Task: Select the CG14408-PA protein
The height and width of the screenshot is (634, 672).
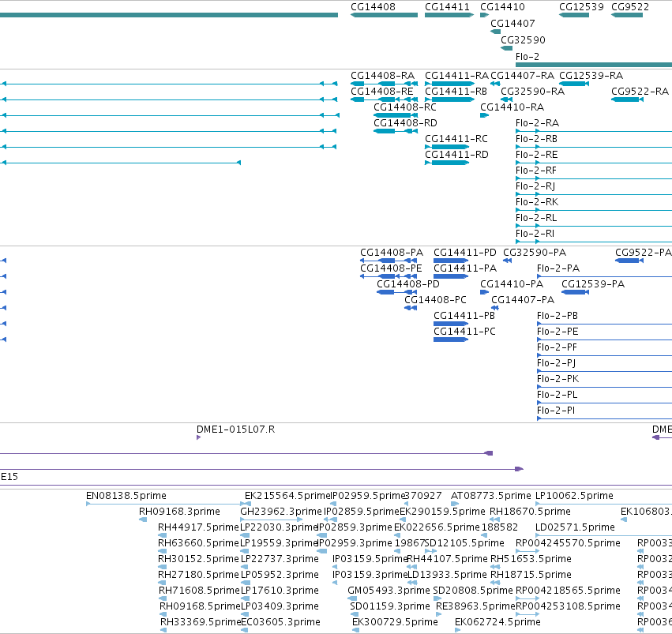Action: [392, 253]
